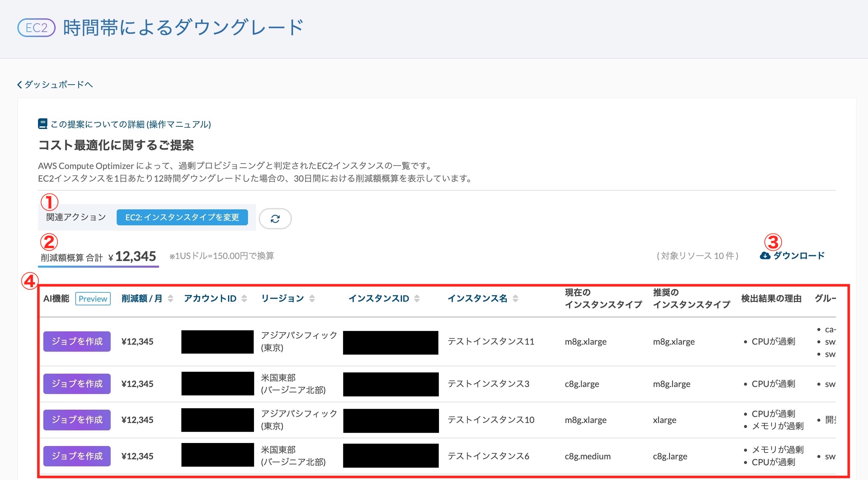The width and height of the screenshot is (868, 480).
Task: Click the ダウンロード text link
Action: point(799,256)
